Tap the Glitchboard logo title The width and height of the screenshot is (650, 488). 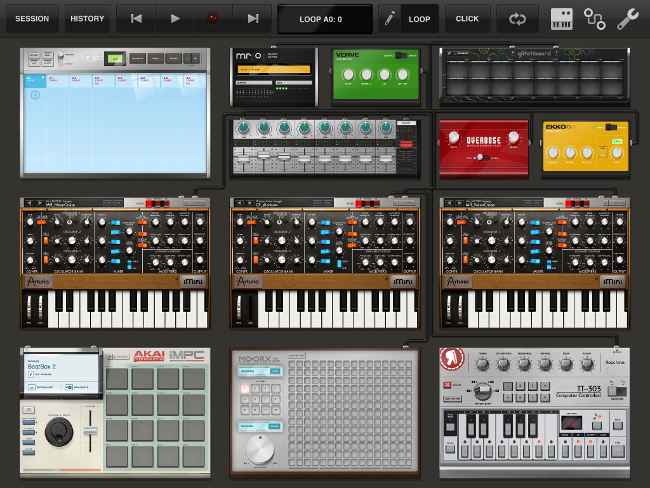coord(534,53)
